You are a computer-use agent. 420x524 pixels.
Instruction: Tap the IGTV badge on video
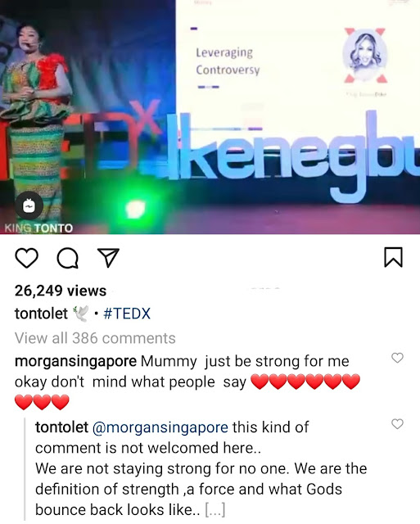(29, 206)
